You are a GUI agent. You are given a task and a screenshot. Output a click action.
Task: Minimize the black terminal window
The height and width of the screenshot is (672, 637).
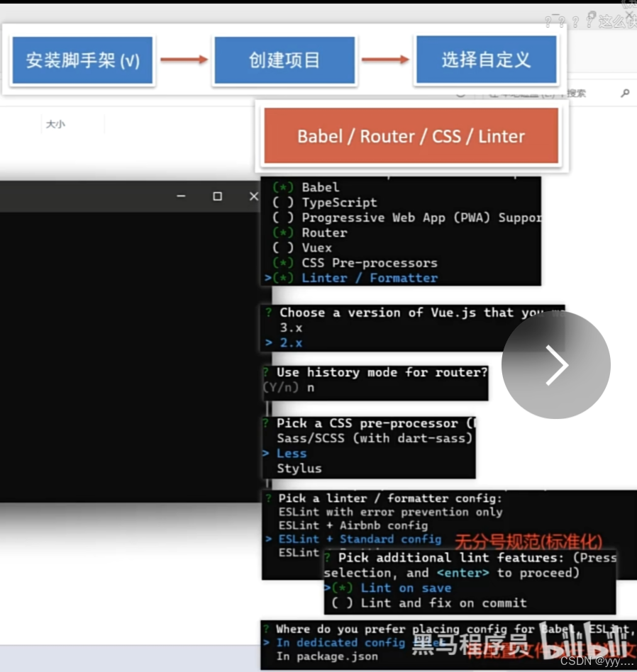coord(181,196)
